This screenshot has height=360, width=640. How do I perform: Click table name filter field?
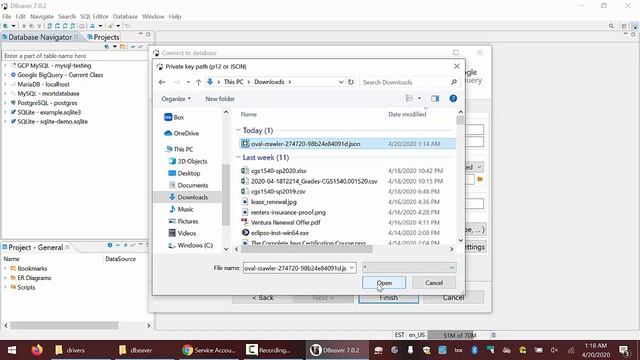pyautogui.click(x=75, y=56)
